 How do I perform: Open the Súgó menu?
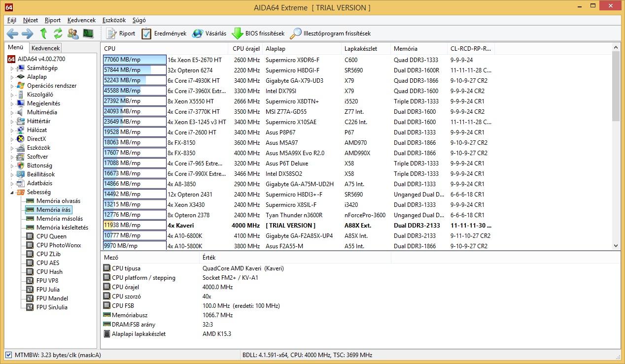point(139,20)
